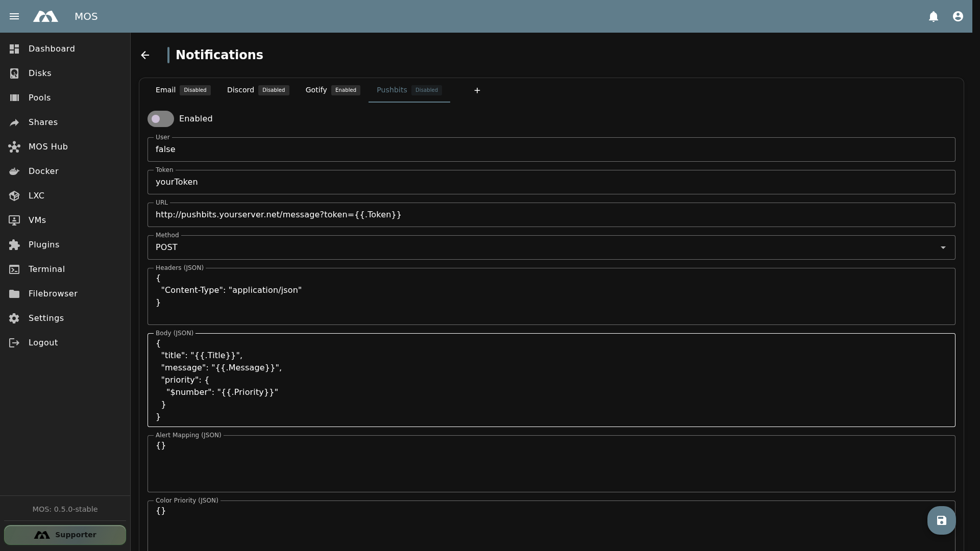Save settings with the floppy disk button

coord(941,520)
